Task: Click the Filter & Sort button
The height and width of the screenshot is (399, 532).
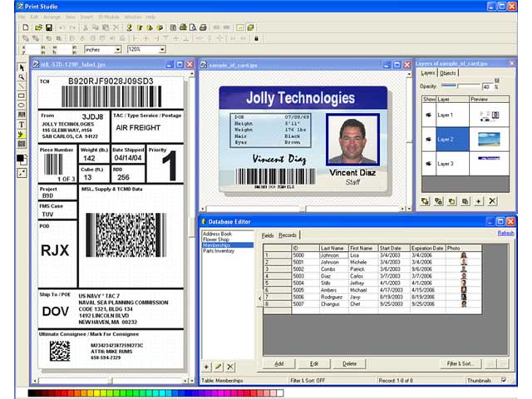Action: coord(460,364)
